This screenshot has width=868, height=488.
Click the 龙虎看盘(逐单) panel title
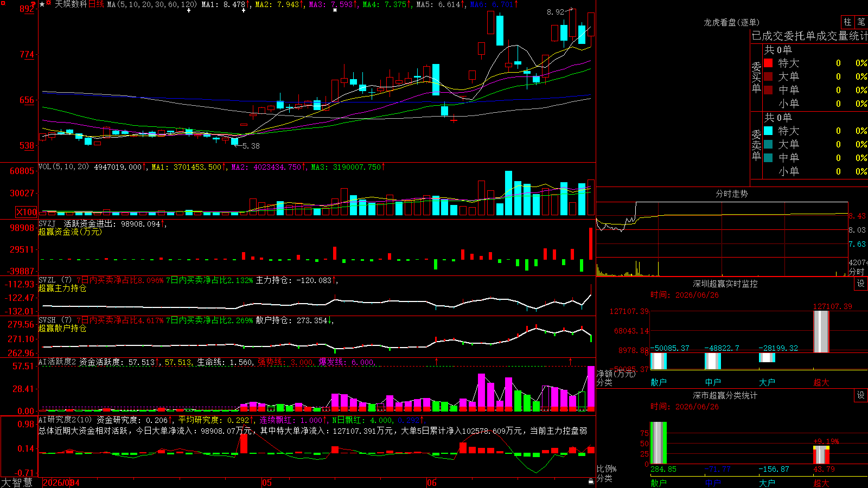(x=731, y=22)
